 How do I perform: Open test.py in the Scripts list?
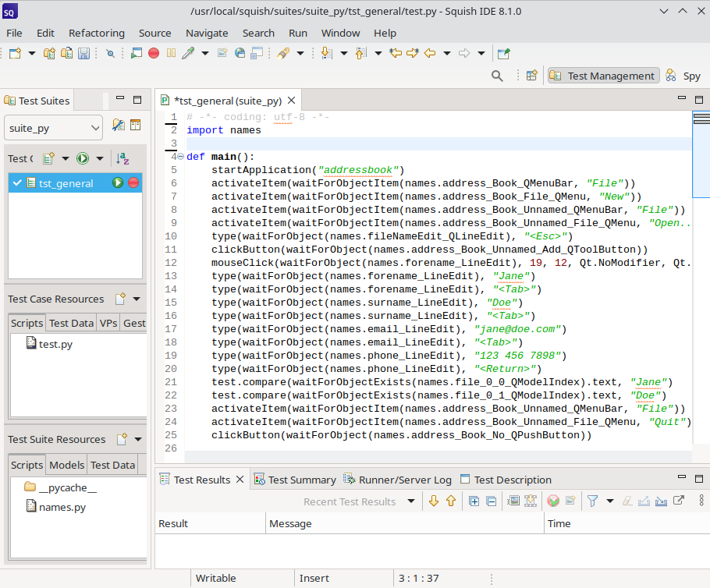55,344
